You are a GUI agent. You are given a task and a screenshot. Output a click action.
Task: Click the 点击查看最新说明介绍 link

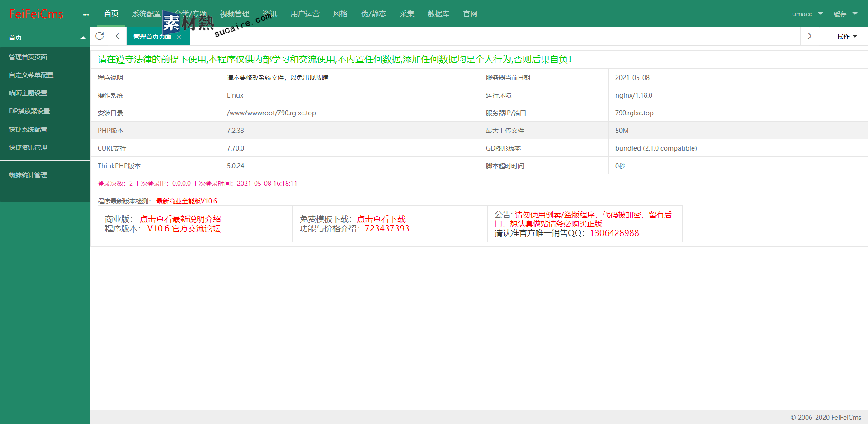pyautogui.click(x=180, y=219)
